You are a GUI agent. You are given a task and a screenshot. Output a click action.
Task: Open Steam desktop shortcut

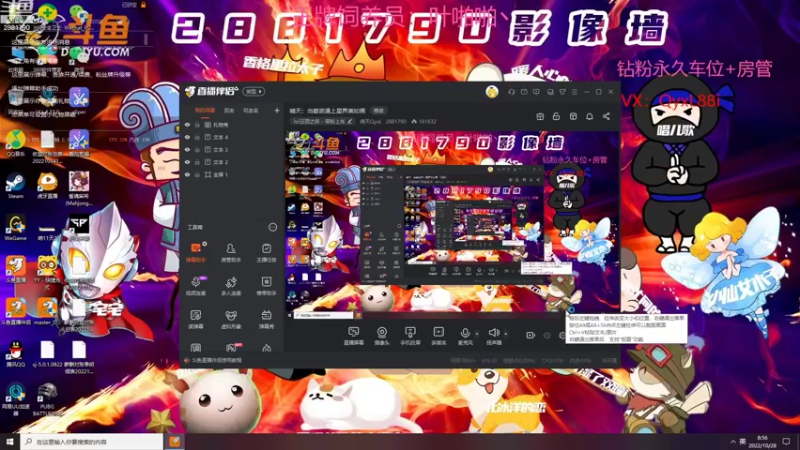tap(15, 186)
